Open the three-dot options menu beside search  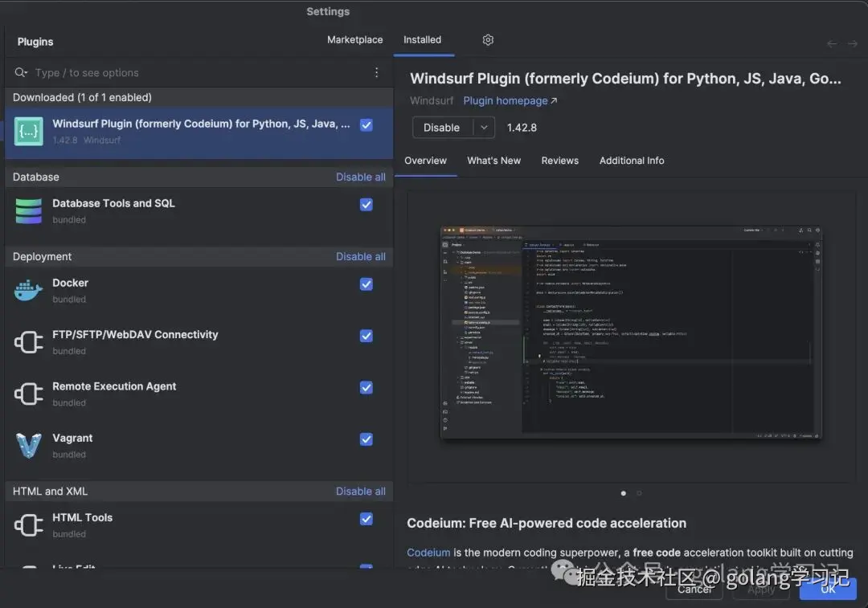click(376, 72)
